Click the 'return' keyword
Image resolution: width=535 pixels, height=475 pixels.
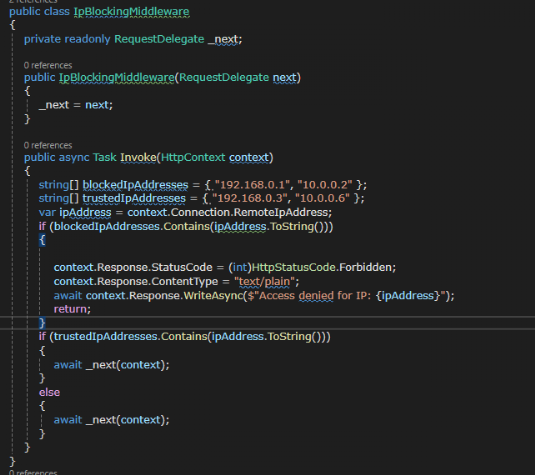(70, 309)
